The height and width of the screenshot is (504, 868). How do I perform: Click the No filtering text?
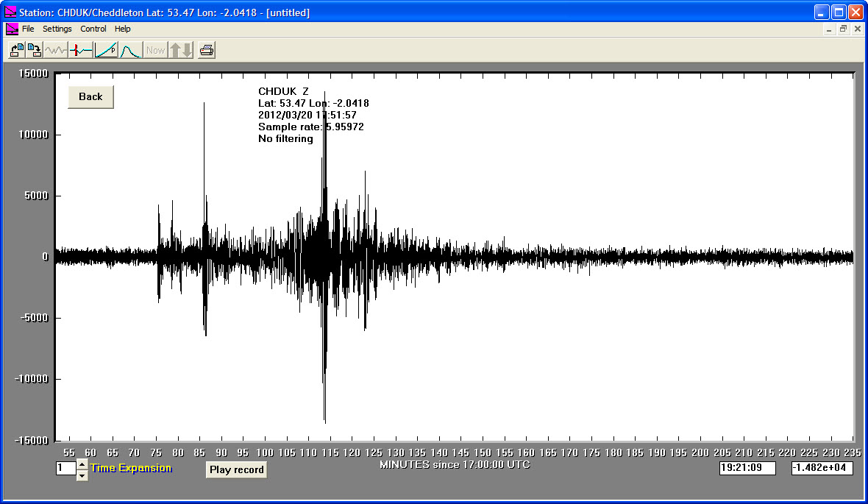[x=285, y=138]
